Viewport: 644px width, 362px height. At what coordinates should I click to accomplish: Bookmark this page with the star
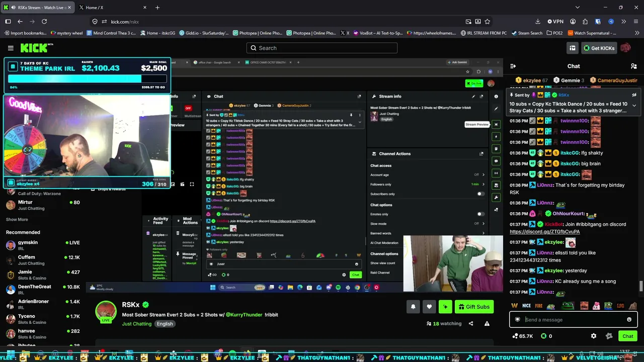click(x=487, y=22)
